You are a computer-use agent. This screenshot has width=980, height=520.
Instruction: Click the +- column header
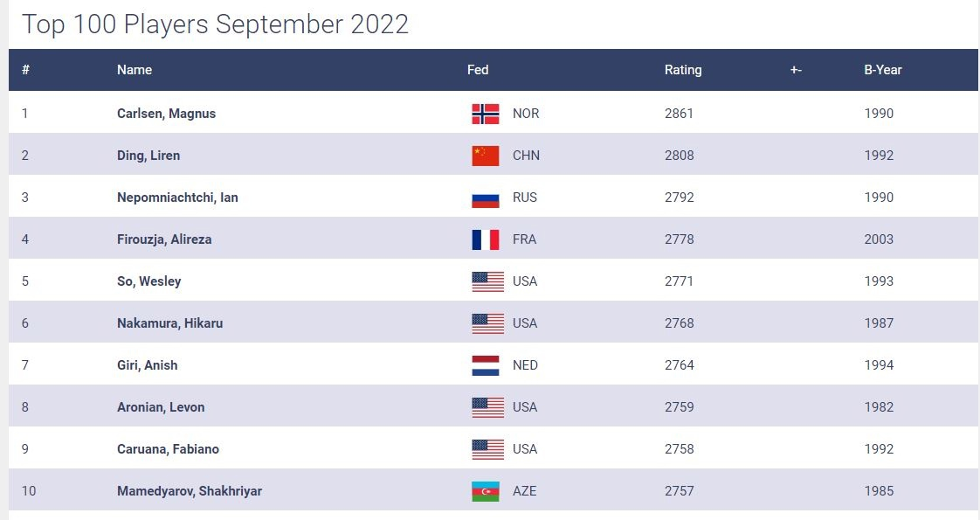[796, 70]
